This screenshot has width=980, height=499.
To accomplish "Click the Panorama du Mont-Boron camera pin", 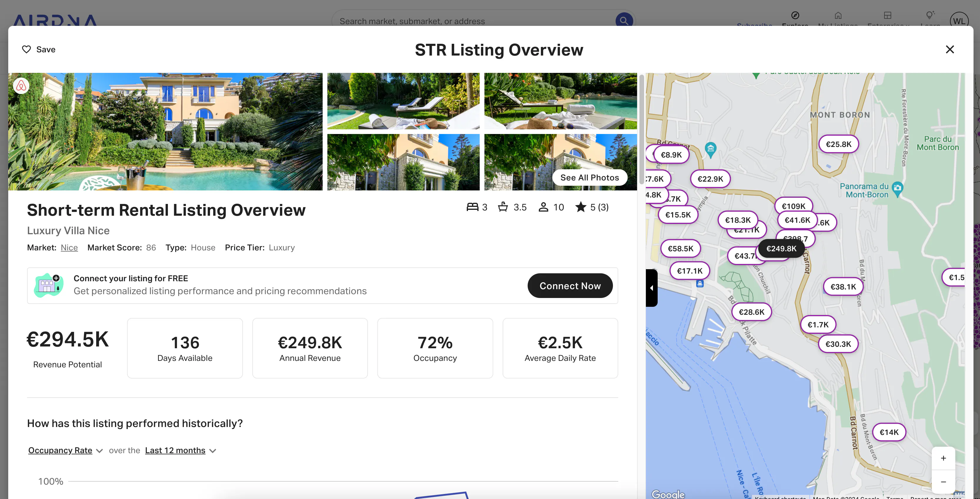I will coord(897,188).
